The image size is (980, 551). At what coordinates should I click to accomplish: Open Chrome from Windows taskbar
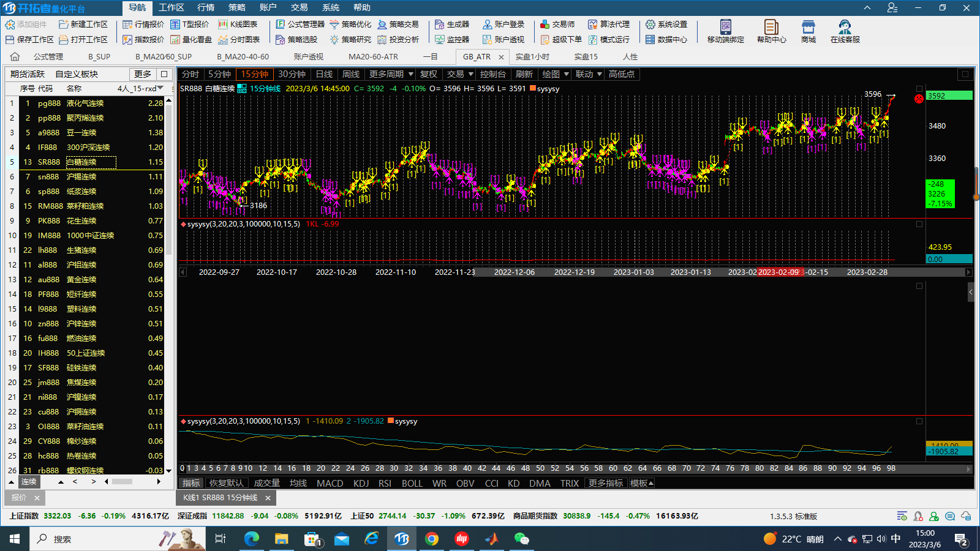coord(432,539)
